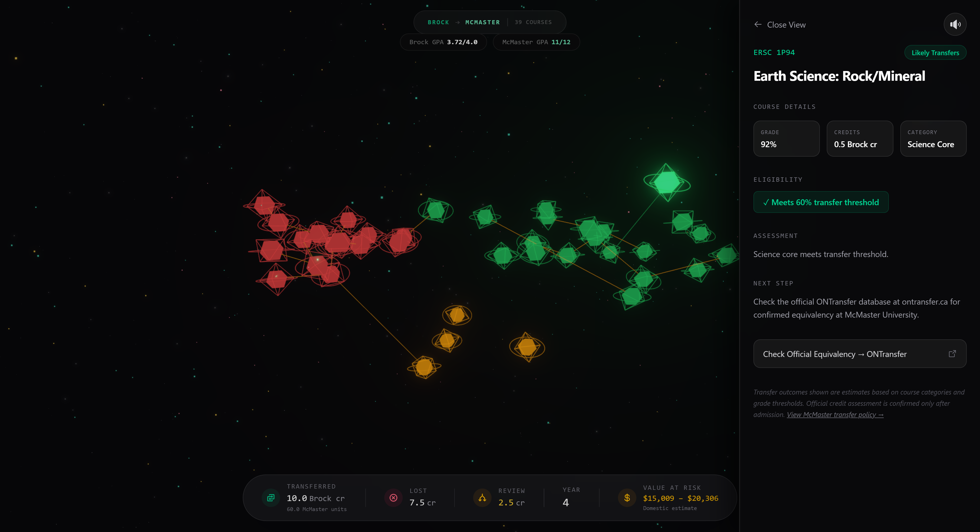Click the red lost credits icon
The height and width of the screenshot is (532, 980).
pos(393,498)
